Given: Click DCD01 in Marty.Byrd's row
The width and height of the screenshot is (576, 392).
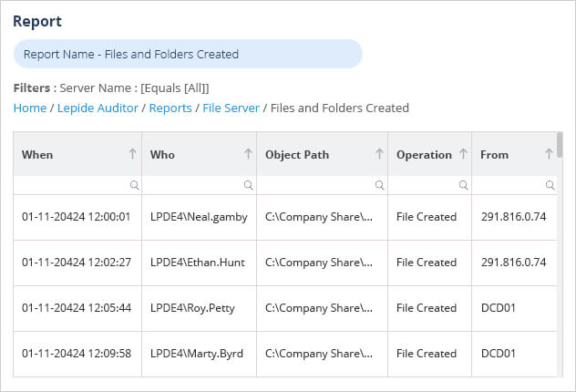Looking at the screenshot, I should [x=499, y=354].
